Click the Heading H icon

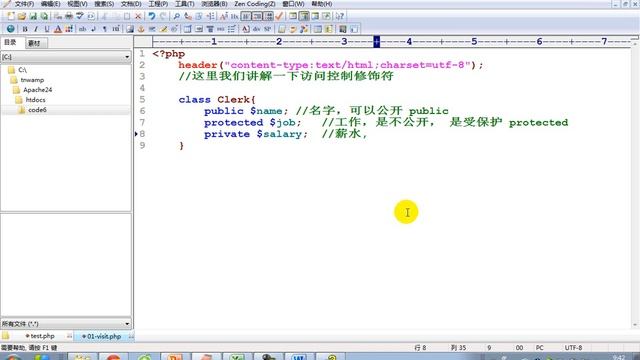116,29
